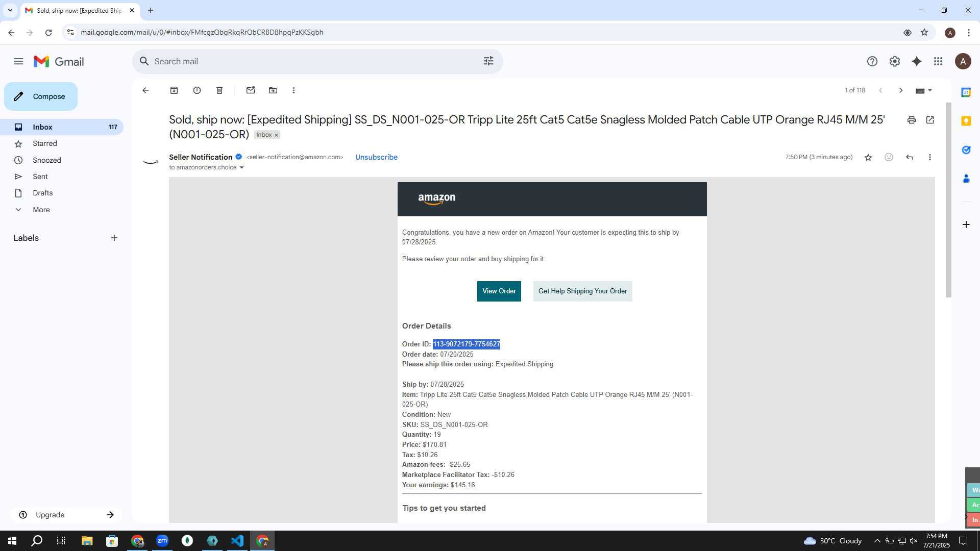This screenshot has width=980, height=551.
Task: Print the email conversation
Action: (x=912, y=120)
